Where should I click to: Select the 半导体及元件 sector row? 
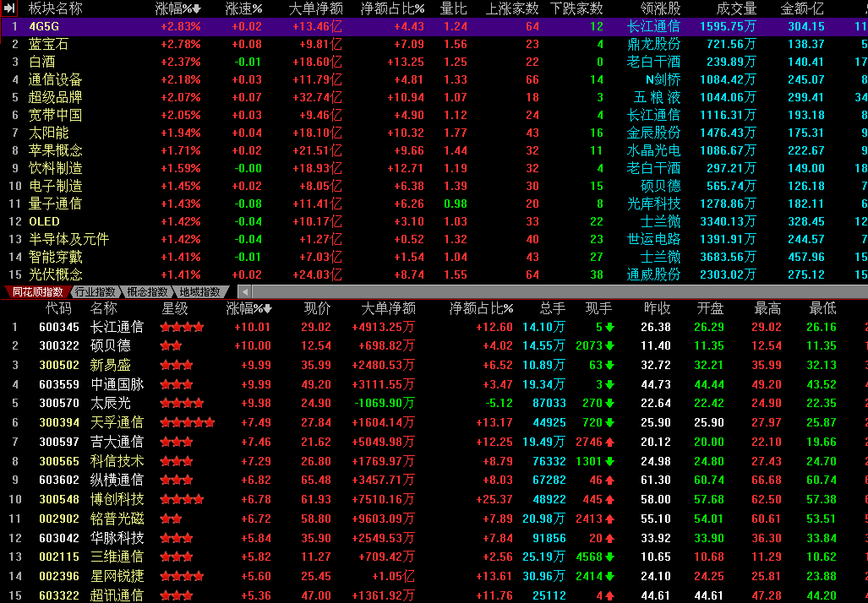point(434,239)
